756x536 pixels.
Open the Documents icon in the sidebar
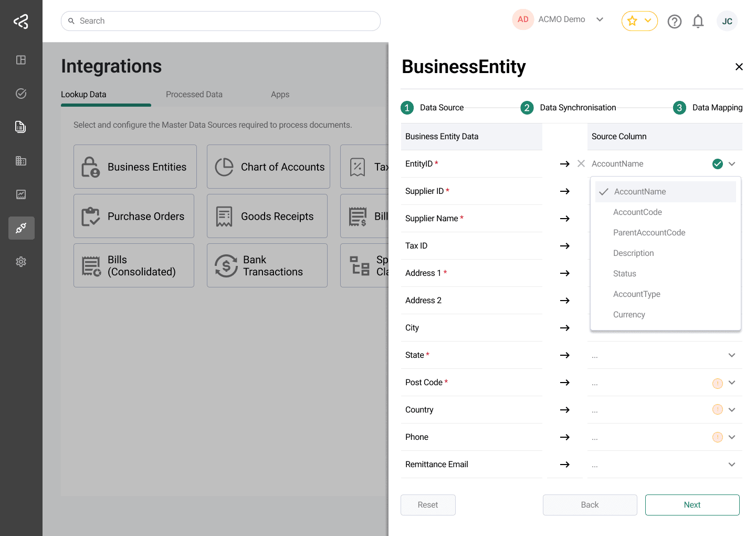coord(21,127)
